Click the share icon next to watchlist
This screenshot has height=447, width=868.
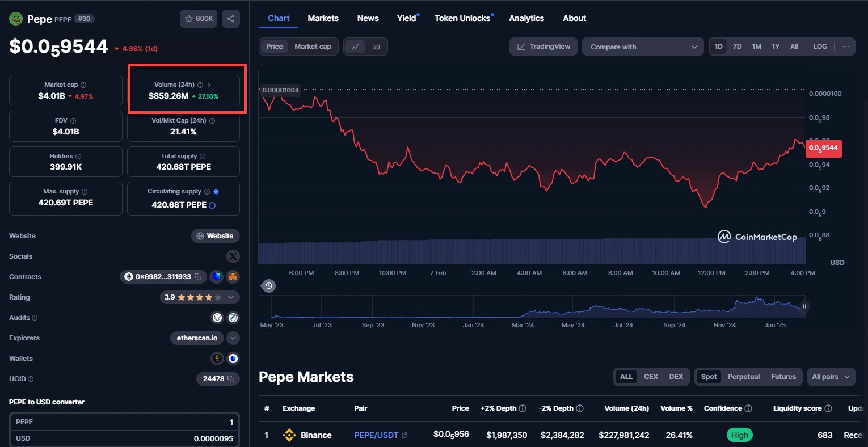click(231, 19)
